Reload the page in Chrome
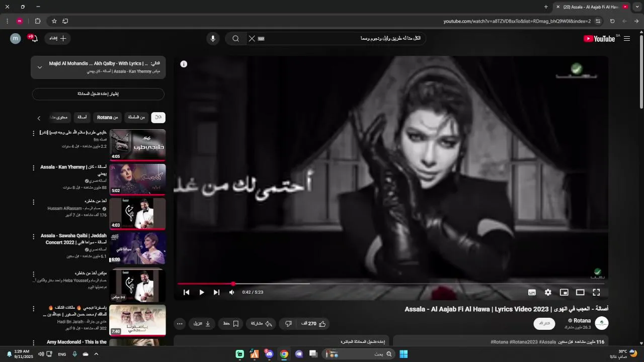 pyautogui.click(x=612, y=21)
